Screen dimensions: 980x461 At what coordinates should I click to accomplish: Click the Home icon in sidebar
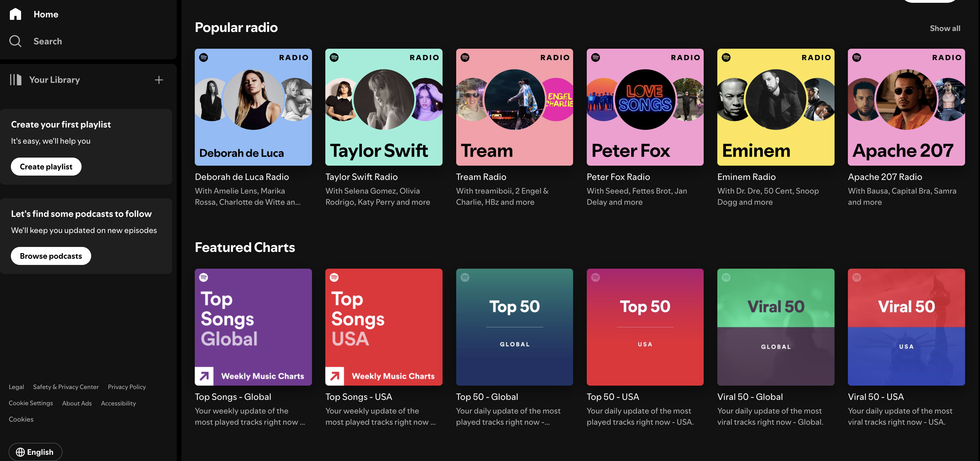pos(15,14)
